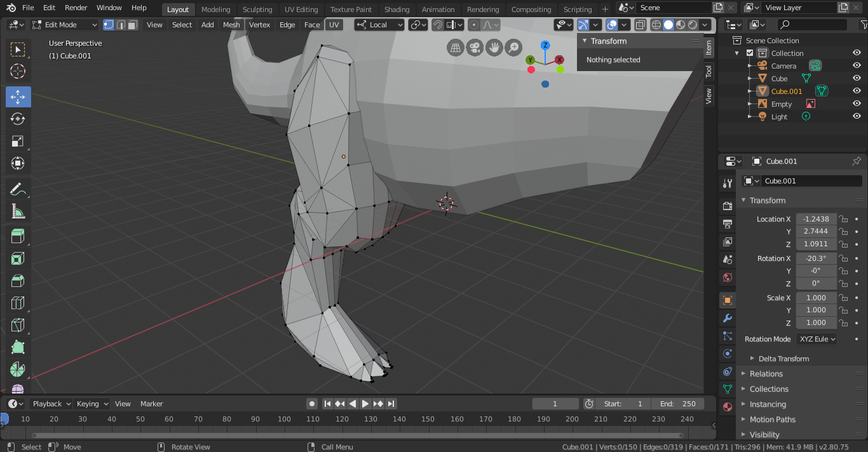Uncheck the Collection exclude checkbox
868x452 pixels.
click(750, 53)
